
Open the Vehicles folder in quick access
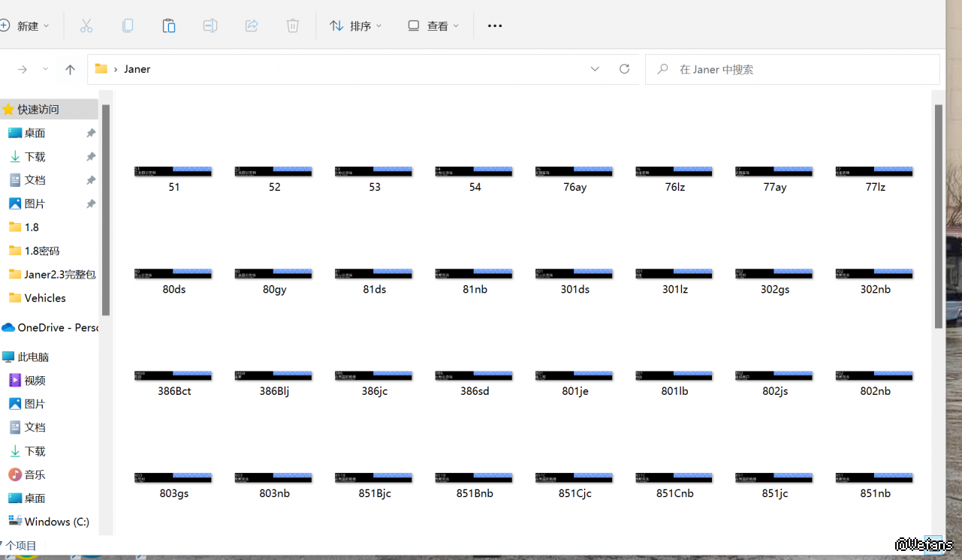pos(45,298)
